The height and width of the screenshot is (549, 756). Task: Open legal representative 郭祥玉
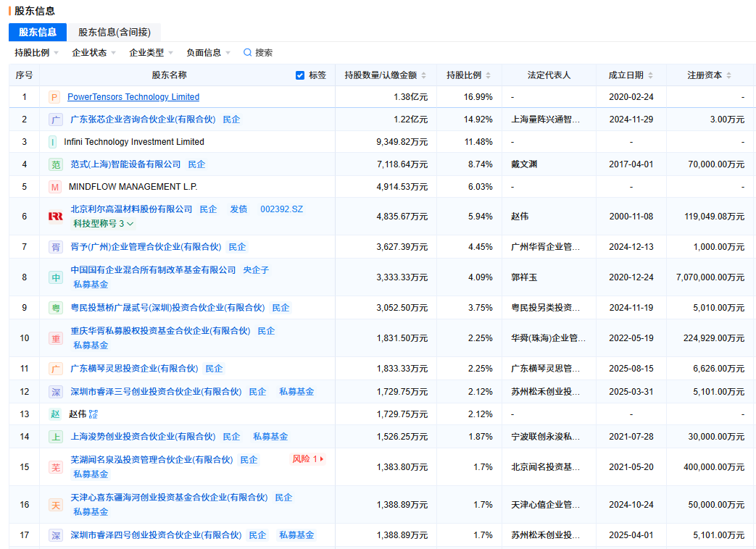524,277
